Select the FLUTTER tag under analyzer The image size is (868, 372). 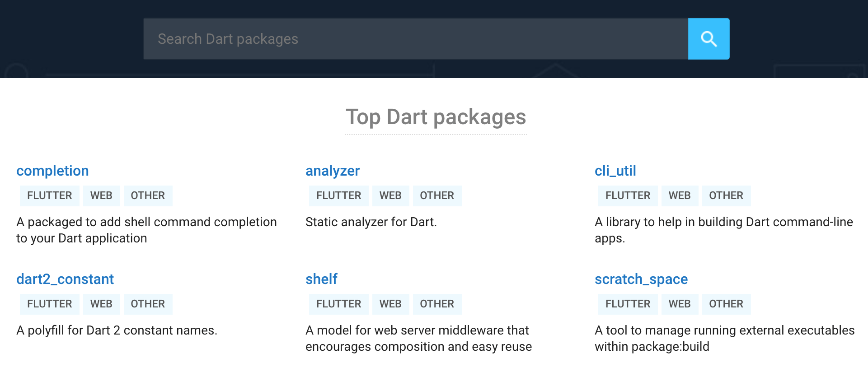tap(339, 195)
